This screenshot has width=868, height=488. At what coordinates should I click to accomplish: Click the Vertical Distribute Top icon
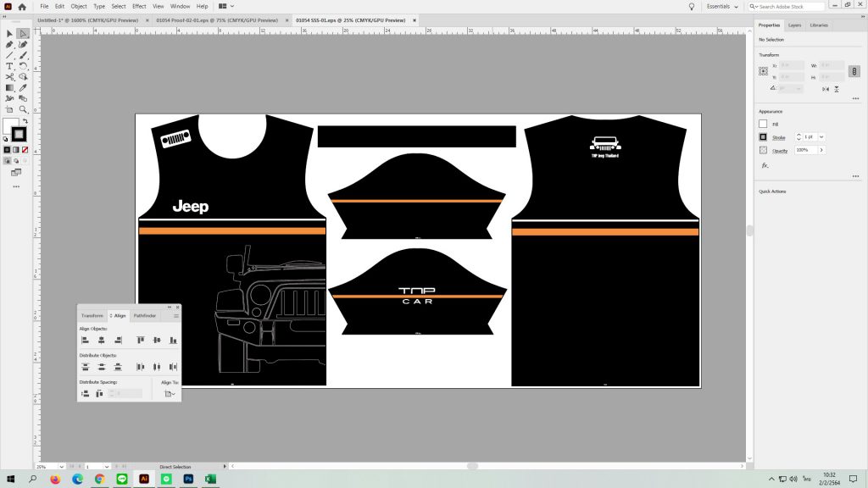coord(86,367)
